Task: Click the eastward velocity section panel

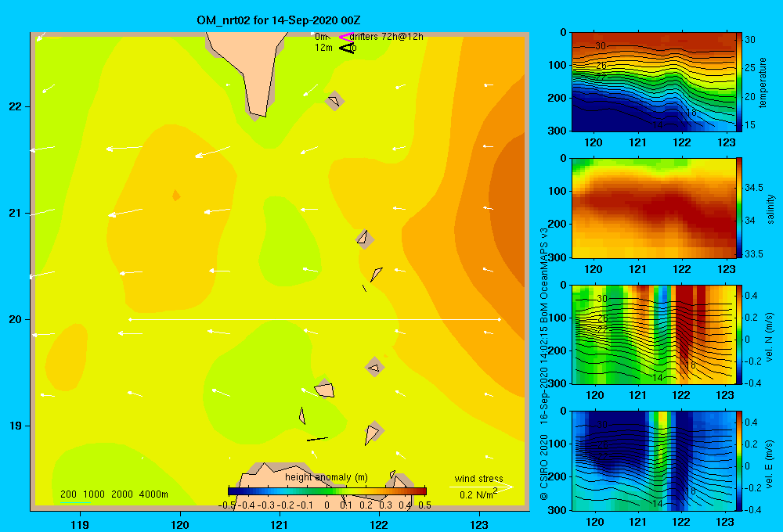Action: tap(654, 461)
